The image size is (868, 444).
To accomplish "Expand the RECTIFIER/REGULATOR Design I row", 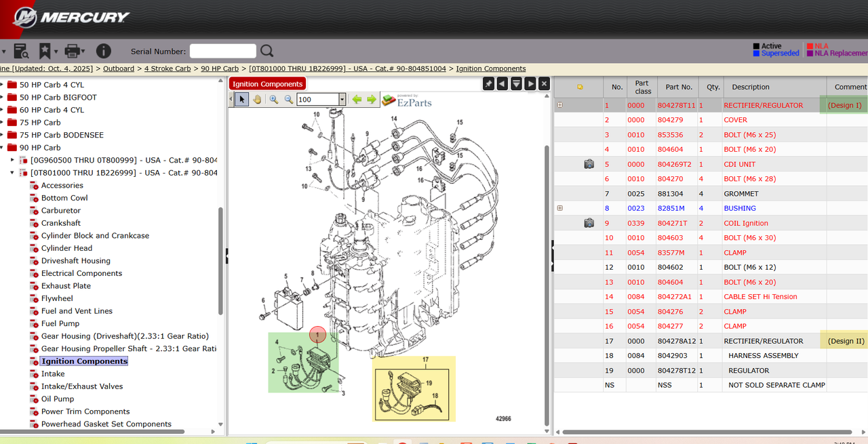I will tap(559, 105).
